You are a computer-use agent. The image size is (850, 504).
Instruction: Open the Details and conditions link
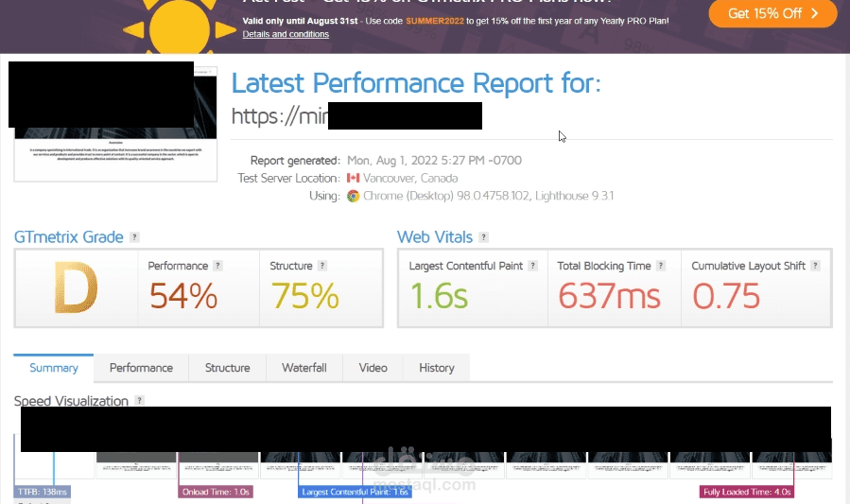click(x=286, y=34)
